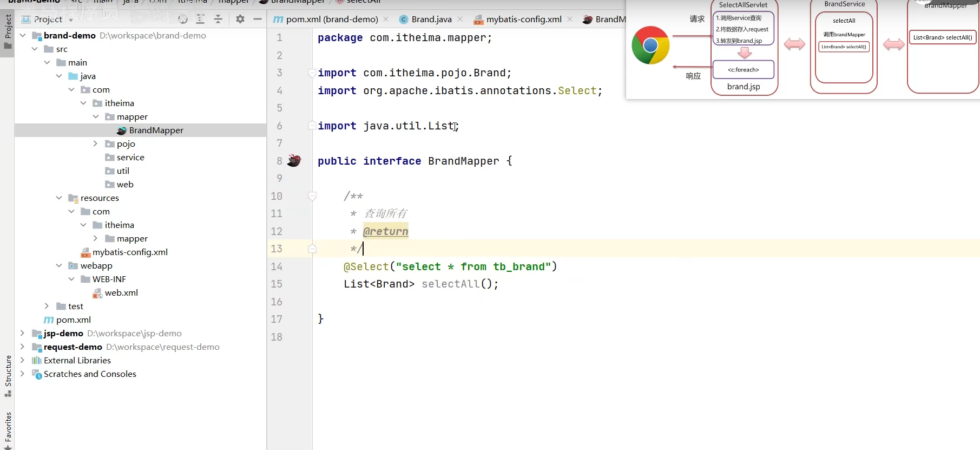The height and width of the screenshot is (450, 980).
Task: Click the MyBatis bird gutter icon on line 8
Action: (x=294, y=160)
